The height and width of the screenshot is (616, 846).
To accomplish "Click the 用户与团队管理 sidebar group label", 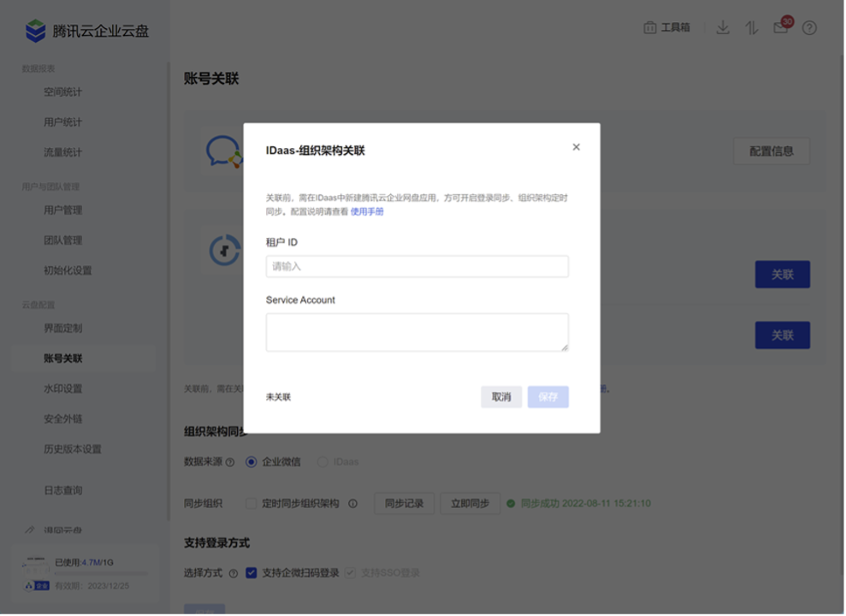I will [50, 187].
